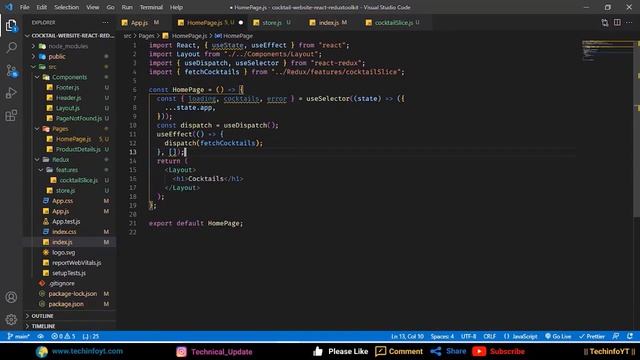The width and height of the screenshot is (640, 360).
Task: Click the Explorer more actions ellipsis
Action: point(106,22)
